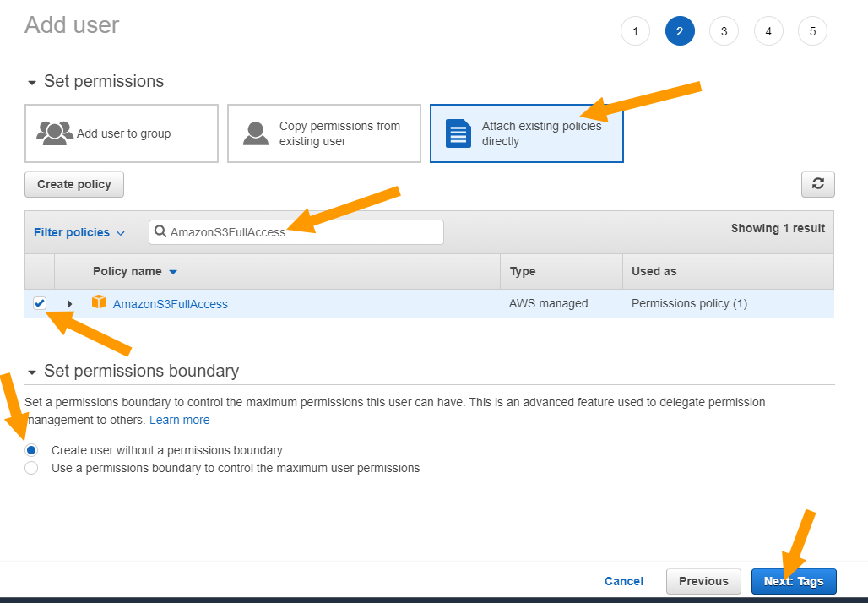Click the person icon in Copy permissions card

pyautogui.click(x=256, y=133)
